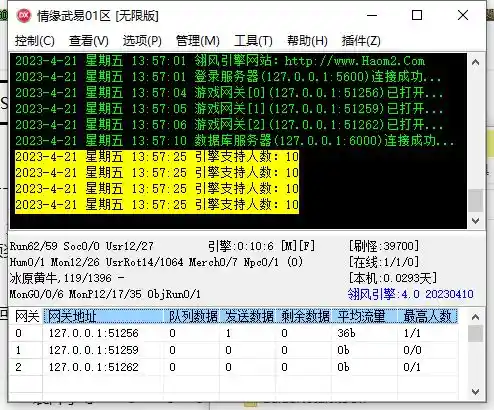Click the 发送数据 column header

pos(248,316)
